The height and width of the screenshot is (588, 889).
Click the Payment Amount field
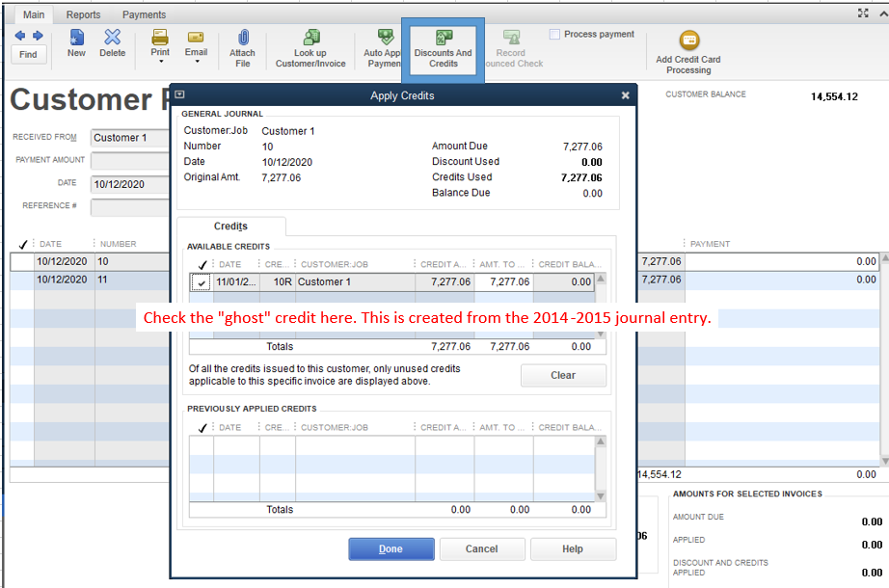pyautogui.click(x=130, y=160)
